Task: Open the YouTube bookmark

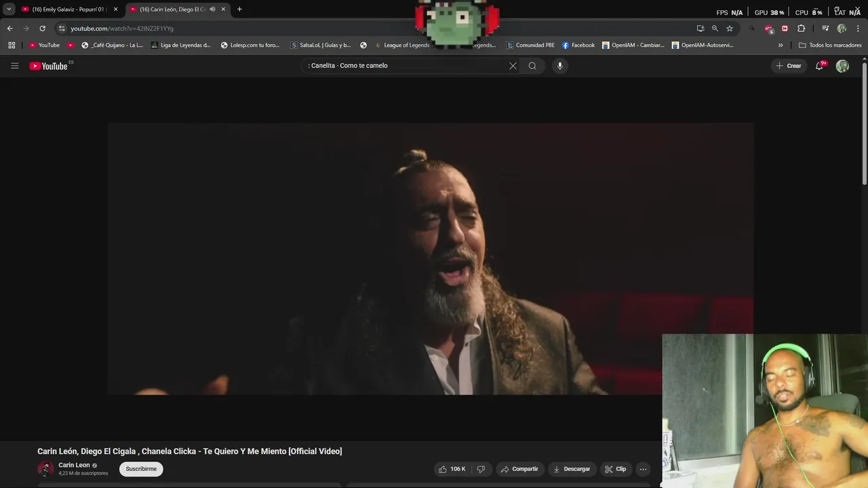Action: click(44, 45)
